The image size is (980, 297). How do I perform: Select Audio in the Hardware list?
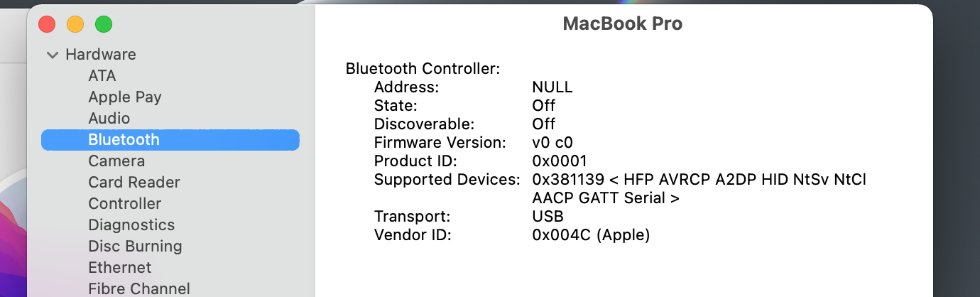point(109,119)
